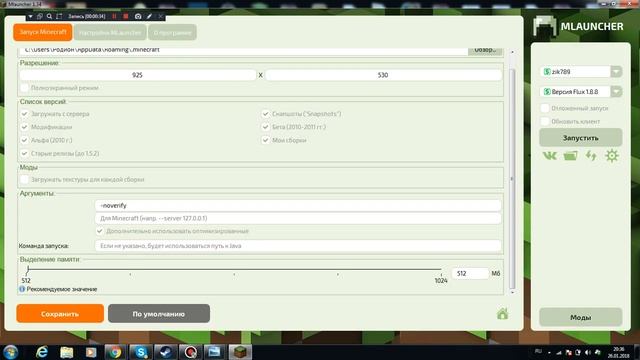Click the memory value field showing 512
Image resolution: width=640 pixels, height=360 pixels.
[470, 273]
